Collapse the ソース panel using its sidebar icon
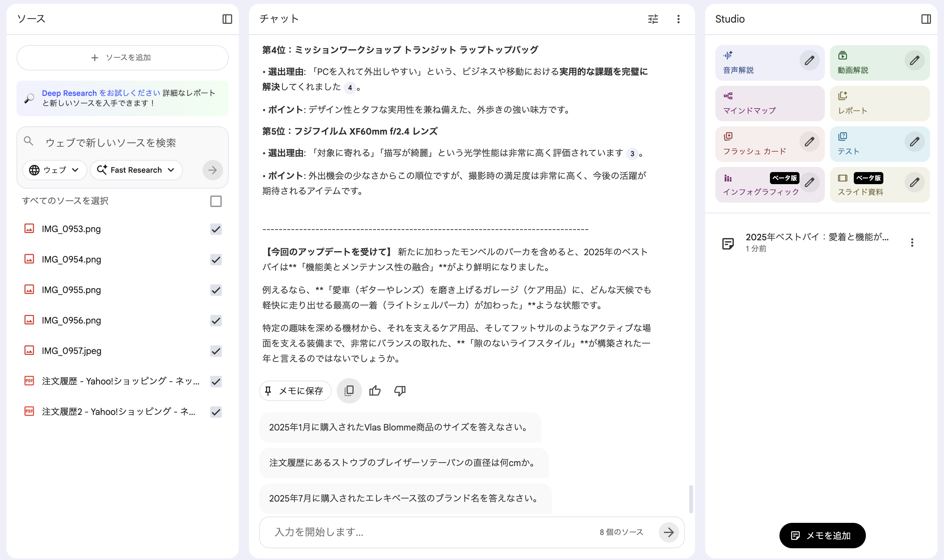This screenshot has height=560, width=944. [227, 19]
